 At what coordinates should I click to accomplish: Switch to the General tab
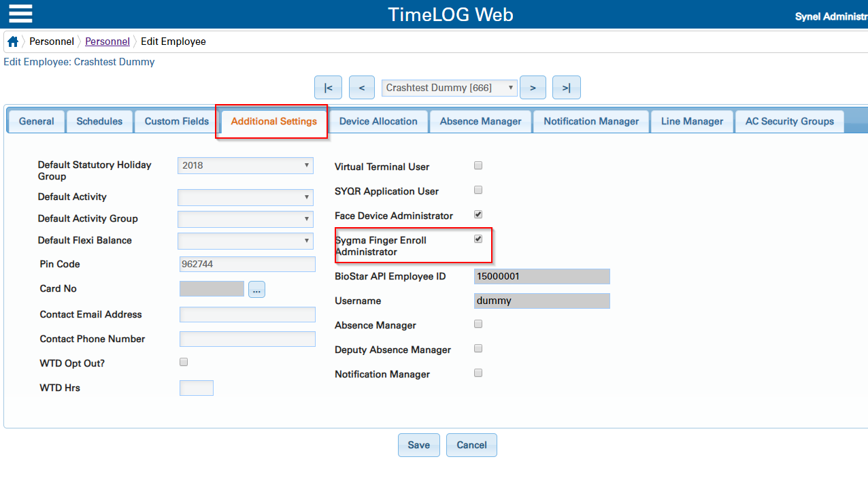point(37,121)
